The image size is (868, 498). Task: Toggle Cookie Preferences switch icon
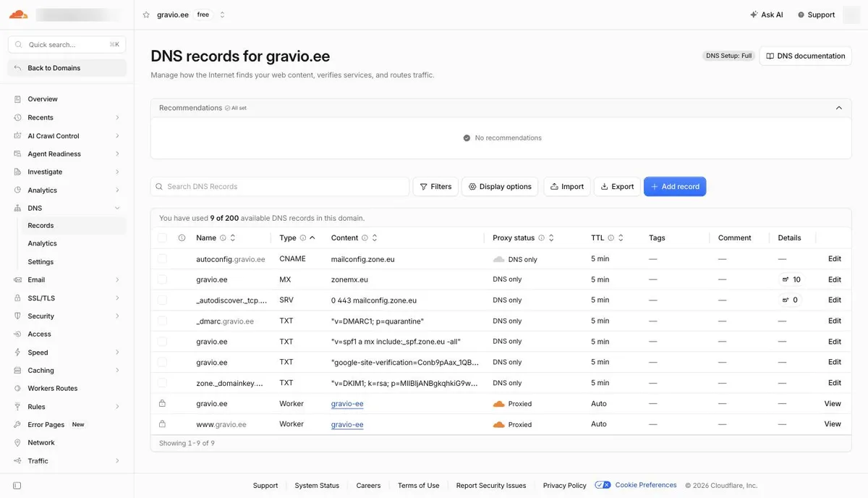pyautogui.click(x=603, y=485)
